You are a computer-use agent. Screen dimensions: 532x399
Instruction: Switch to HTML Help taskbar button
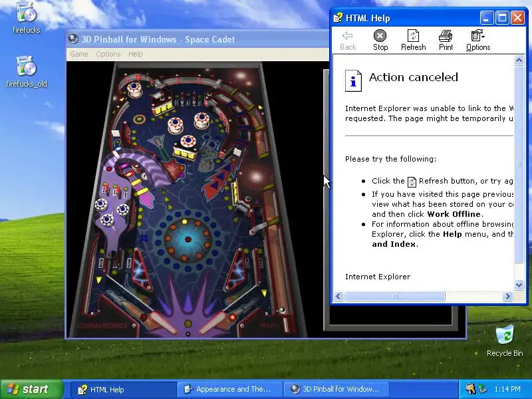tap(124, 390)
